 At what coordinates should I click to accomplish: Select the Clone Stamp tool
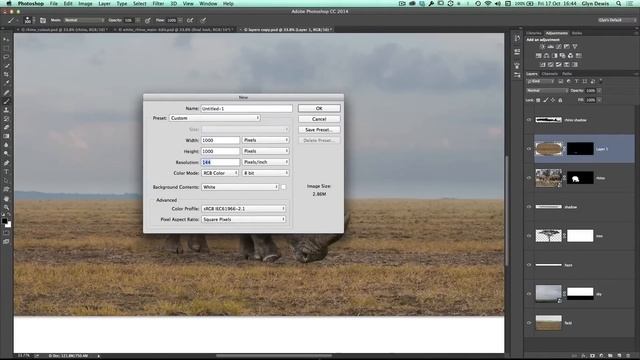pos(6,110)
